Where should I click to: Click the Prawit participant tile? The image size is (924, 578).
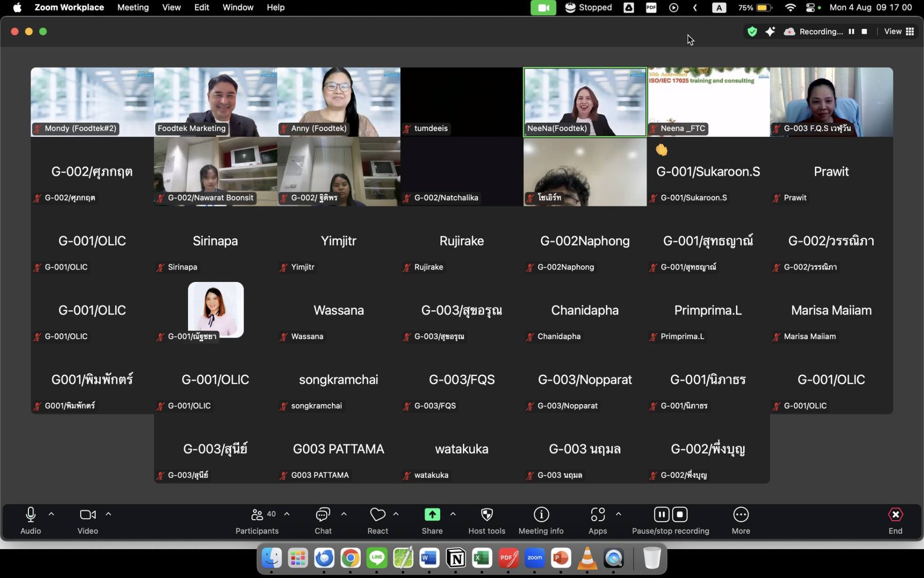point(832,171)
